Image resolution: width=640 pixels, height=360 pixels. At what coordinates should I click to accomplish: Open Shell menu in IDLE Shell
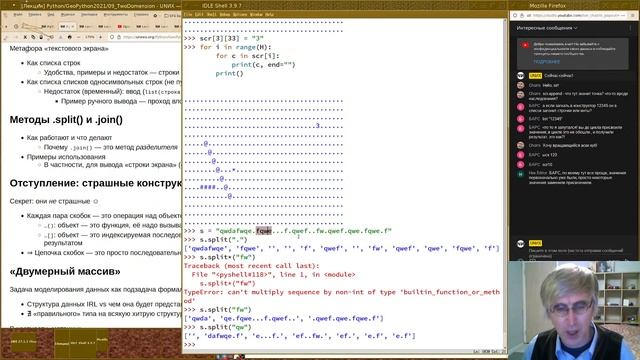211,14
